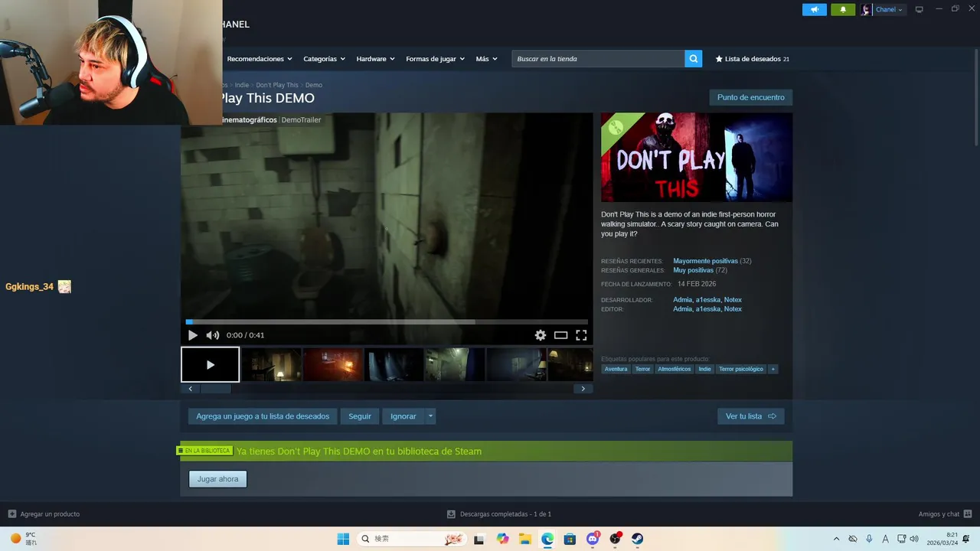The height and width of the screenshot is (551, 980).
Task: Open Steam icon in taskbar
Action: point(637,539)
